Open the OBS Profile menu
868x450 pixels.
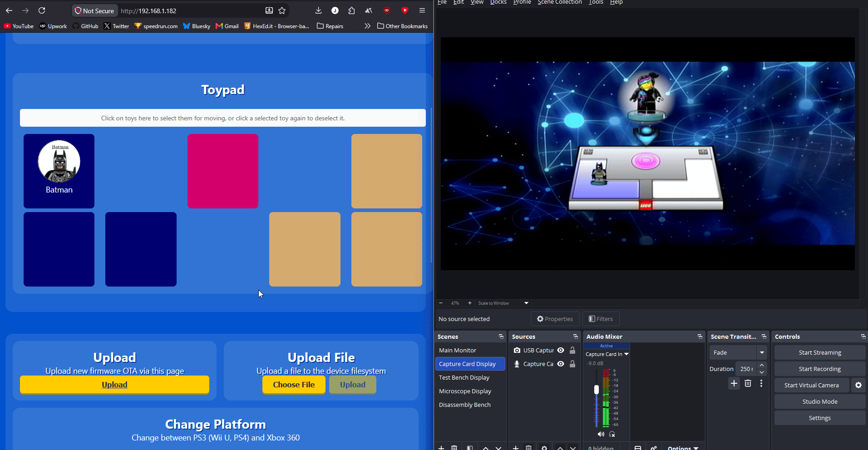(522, 2)
